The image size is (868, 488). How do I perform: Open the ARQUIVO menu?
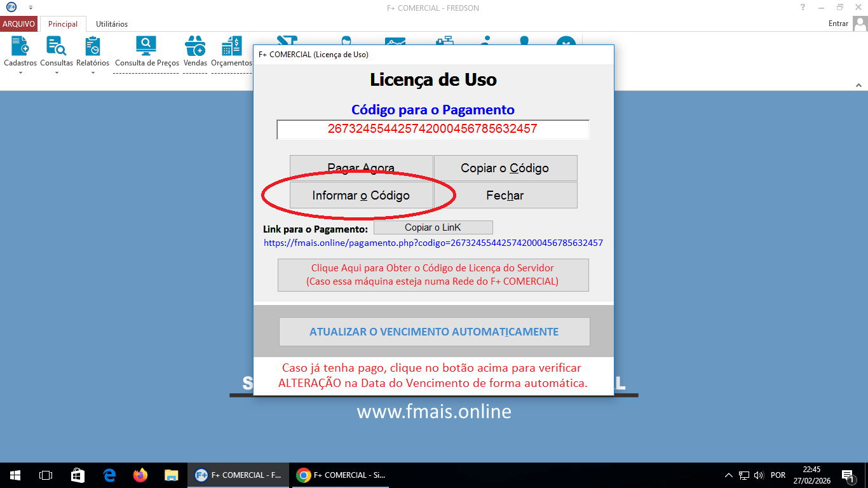pyautogui.click(x=18, y=23)
